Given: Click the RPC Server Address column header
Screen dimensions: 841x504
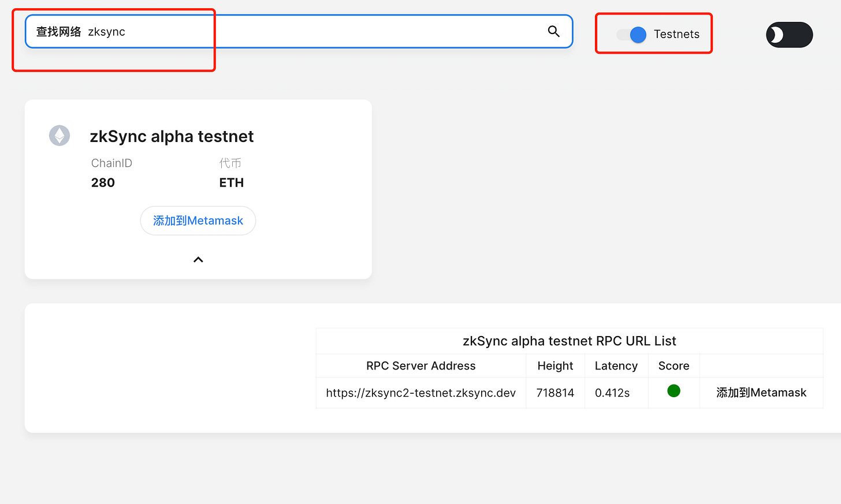Looking at the screenshot, I should pos(420,366).
